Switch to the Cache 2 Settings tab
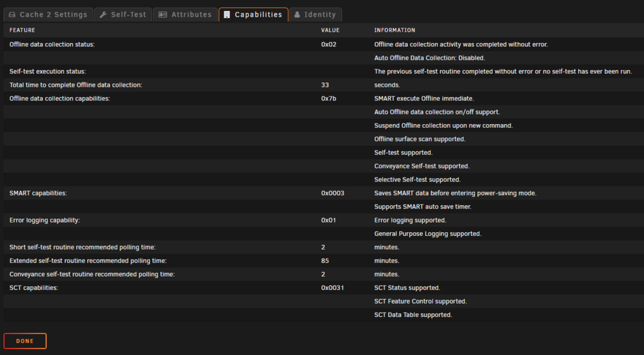Viewport: 644px width, 355px height. [48, 14]
